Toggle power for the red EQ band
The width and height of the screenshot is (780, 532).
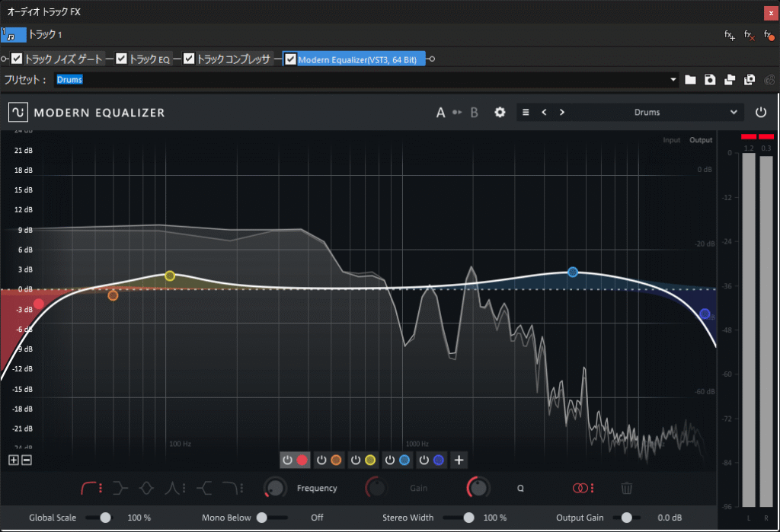(287, 460)
